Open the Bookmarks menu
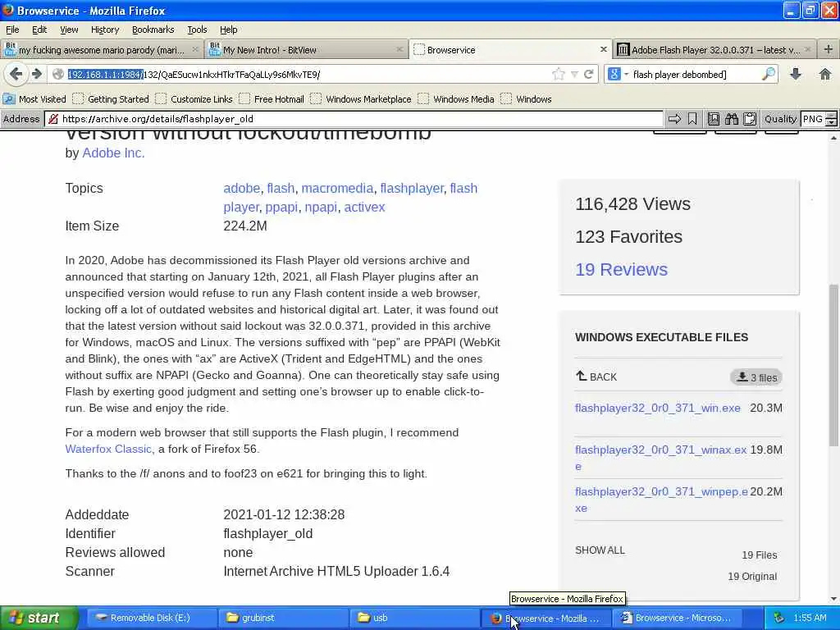 tap(153, 30)
